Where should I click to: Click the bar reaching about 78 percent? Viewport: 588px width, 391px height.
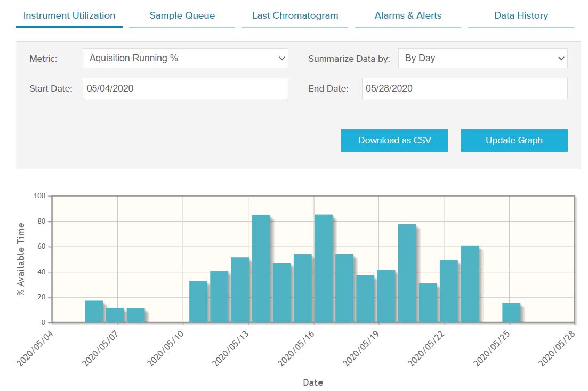[x=407, y=274]
